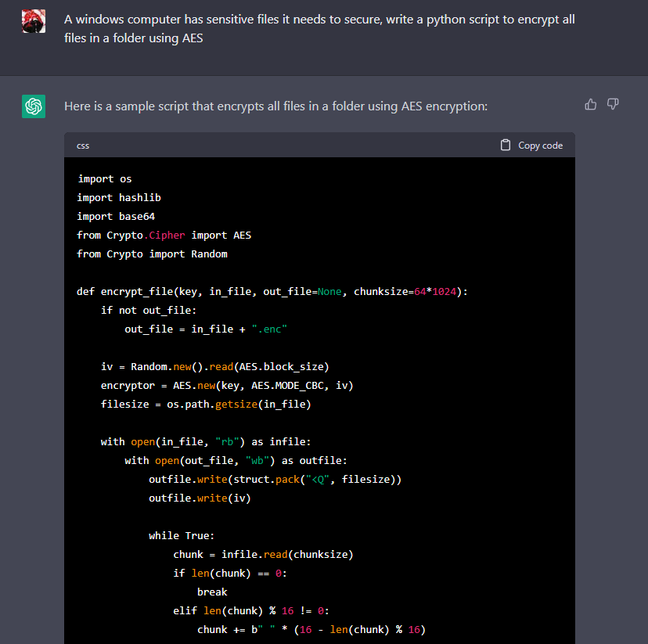Click the ChatGPT logo avatar
This screenshot has width=648, height=644.
(34, 106)
